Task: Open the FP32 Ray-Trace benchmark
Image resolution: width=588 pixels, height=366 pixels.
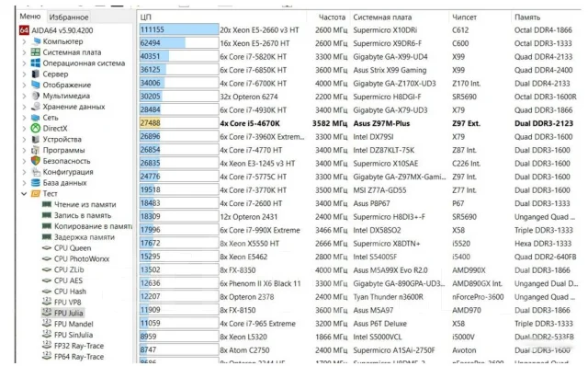Action: 79,346
